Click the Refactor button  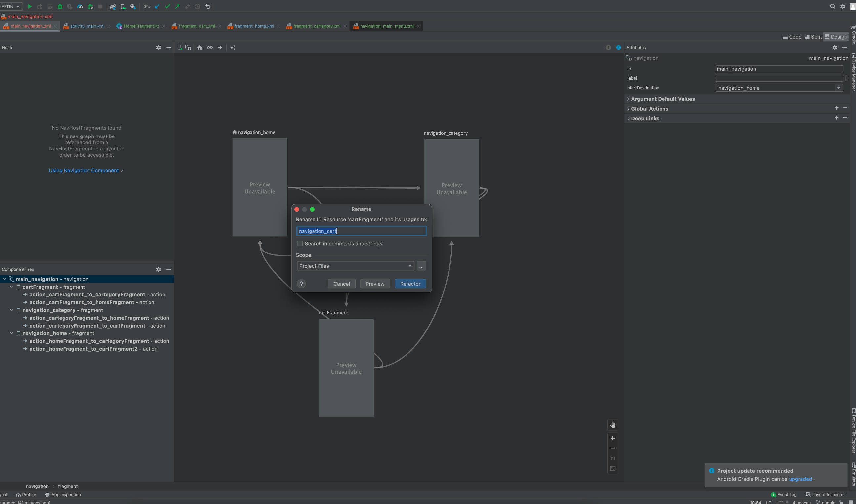[x=410, y=284]
